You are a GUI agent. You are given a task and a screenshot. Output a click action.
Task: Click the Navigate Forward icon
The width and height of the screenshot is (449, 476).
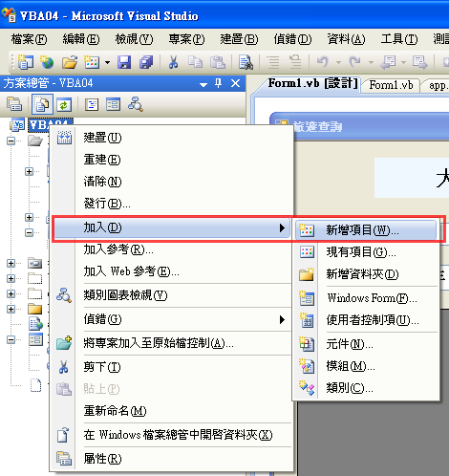[x=420, y=62]
